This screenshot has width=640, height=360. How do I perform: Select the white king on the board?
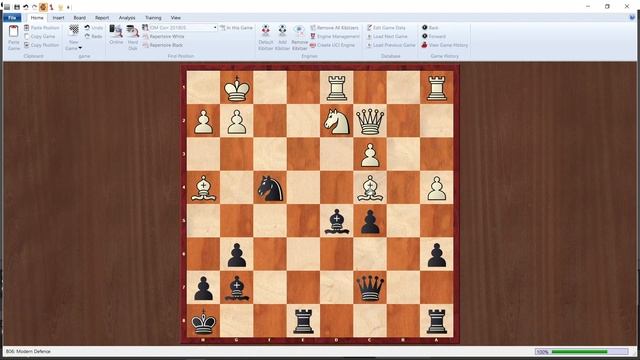tap(237, 88)
